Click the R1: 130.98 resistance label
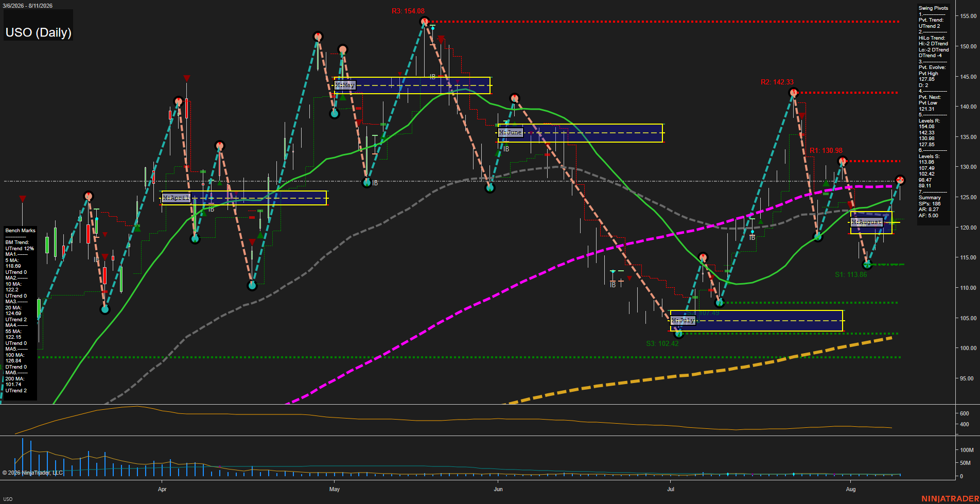This screenshot has width=980, height=504. pos(826,151)
